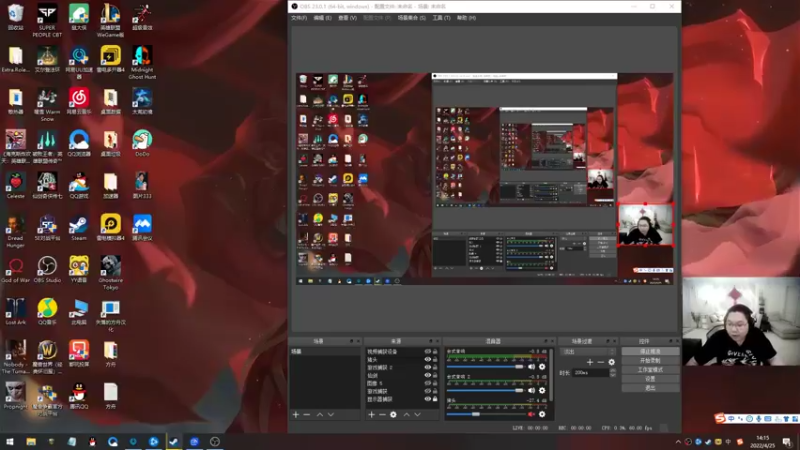Image resolution: width=800 pixels, height=450 pixels.
Task: Open audio settings gear for 台式音响 2 channel
Action: (x=542, y=390)
